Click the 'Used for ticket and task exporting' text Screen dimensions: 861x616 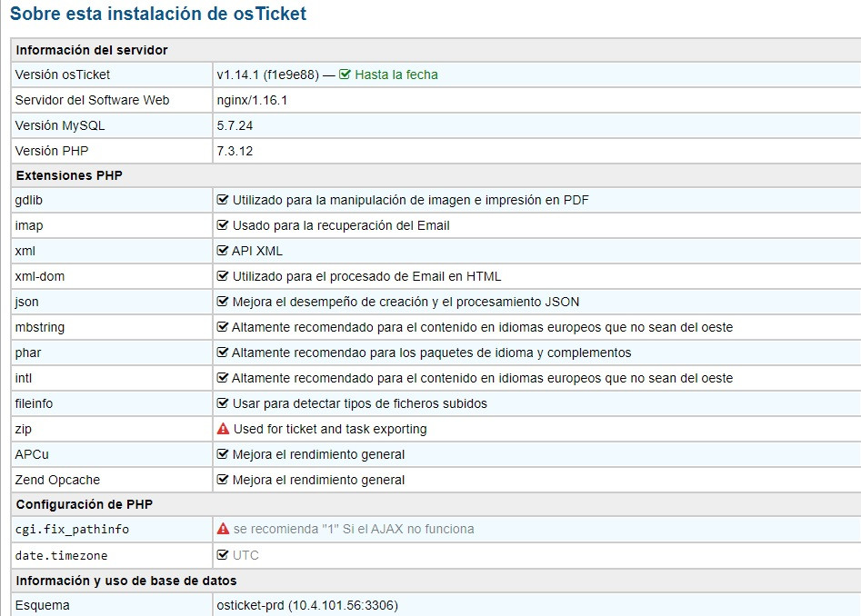tap(329, 429)
